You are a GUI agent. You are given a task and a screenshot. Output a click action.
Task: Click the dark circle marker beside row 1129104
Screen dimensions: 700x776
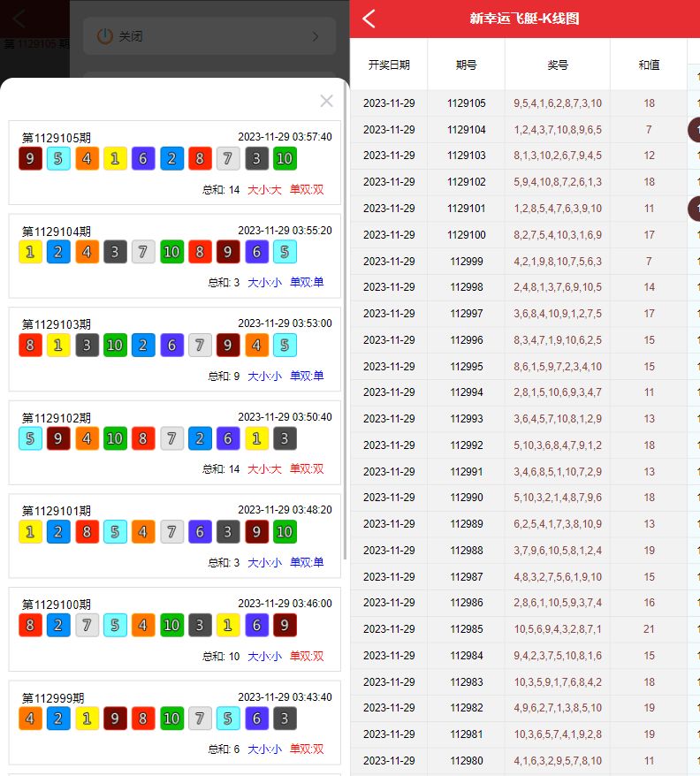(x=695, y=130)
